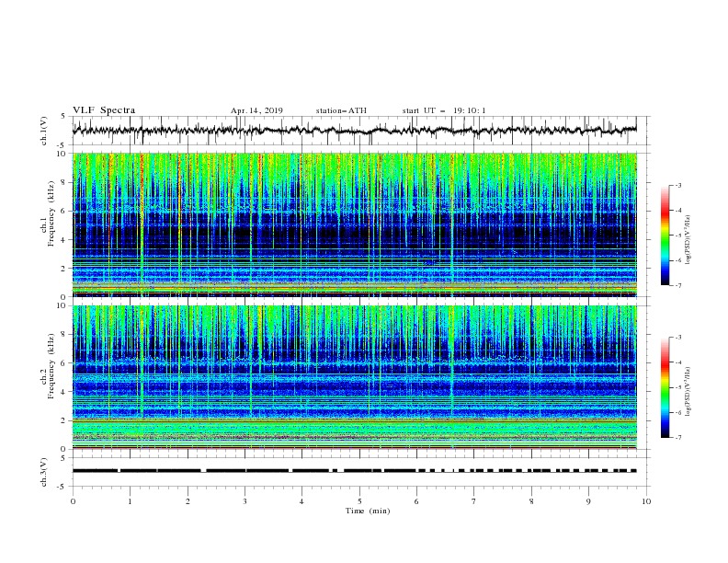
Task: Click the '-3' tick on the lower colorbar
Action: [x=677, y=338]
